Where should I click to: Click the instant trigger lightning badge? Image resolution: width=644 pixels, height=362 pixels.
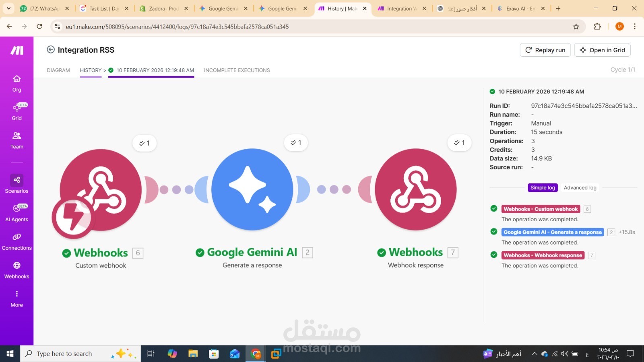73,218
